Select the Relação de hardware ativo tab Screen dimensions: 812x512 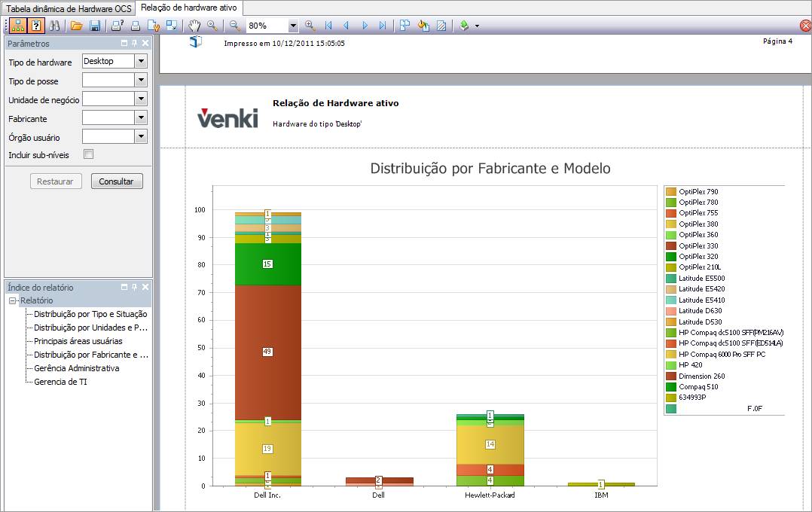point(189,8)
